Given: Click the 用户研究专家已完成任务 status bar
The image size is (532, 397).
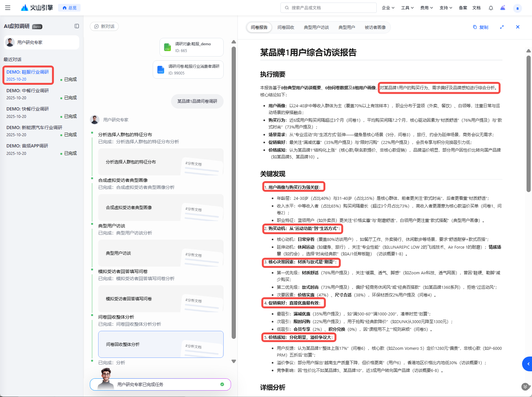Looking at the screenshot, I should 160,384.
